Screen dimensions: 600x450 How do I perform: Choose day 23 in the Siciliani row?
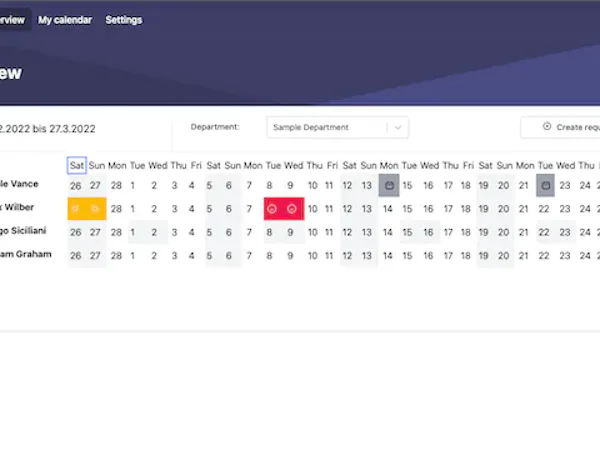click(565, 232)
